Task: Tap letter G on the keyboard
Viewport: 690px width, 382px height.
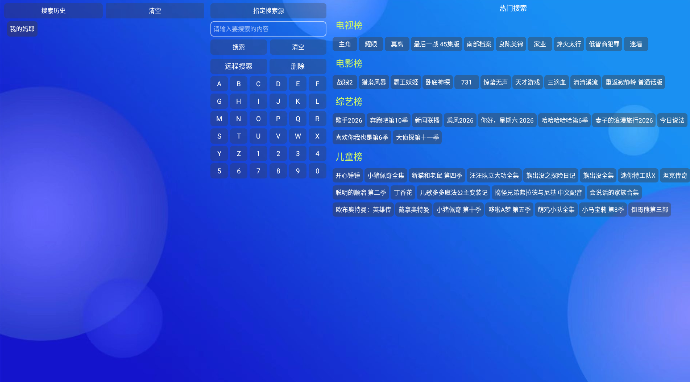Action: 219,101
